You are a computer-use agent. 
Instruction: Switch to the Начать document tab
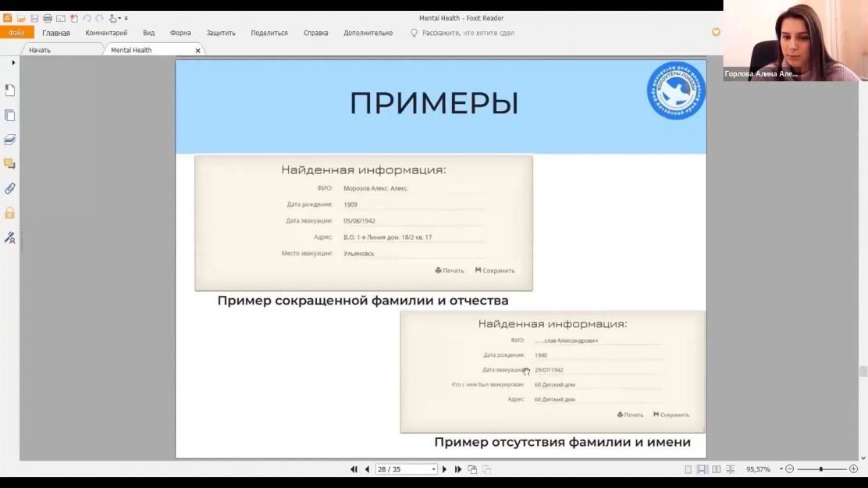point(40,50)
